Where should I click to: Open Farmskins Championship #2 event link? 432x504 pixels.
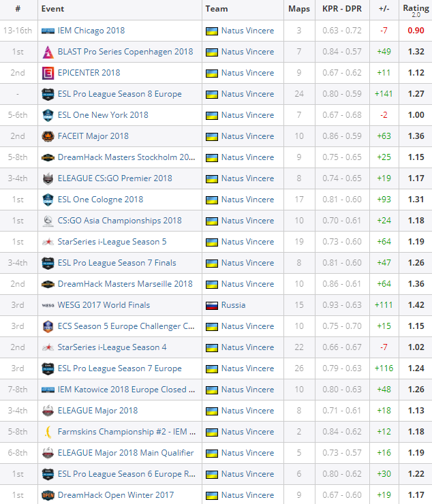click(x=127, y=432)
